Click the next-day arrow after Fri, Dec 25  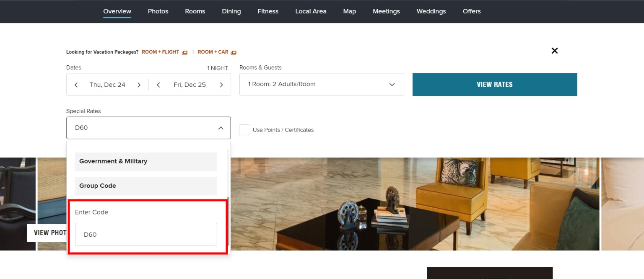(221, 85)
